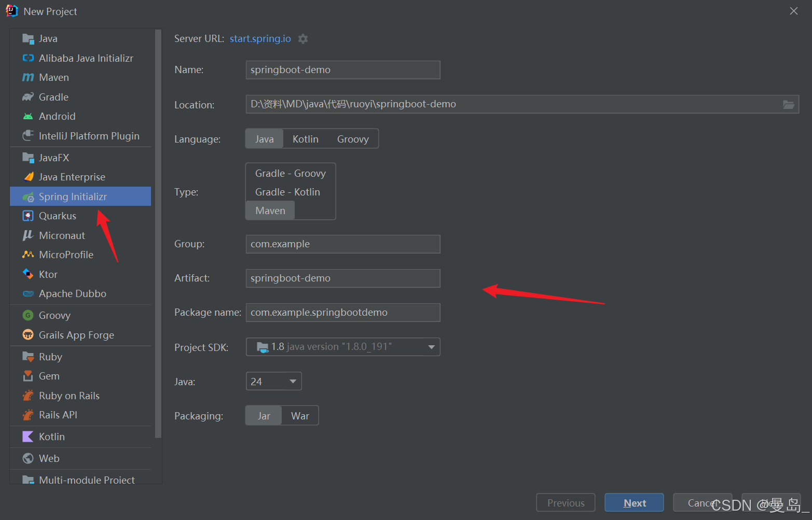Image resolution: width=812 pixels, height=520 pixels.
Task: Click the Next button
Action: (634, 503)
